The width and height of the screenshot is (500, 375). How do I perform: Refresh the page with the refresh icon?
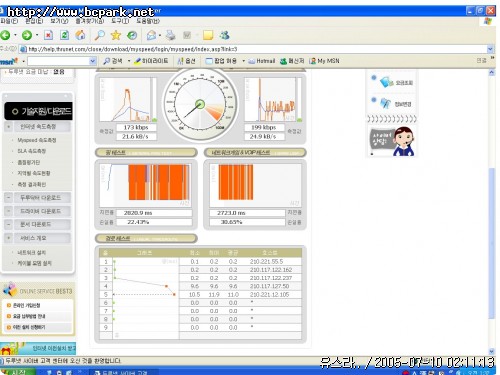65,35
